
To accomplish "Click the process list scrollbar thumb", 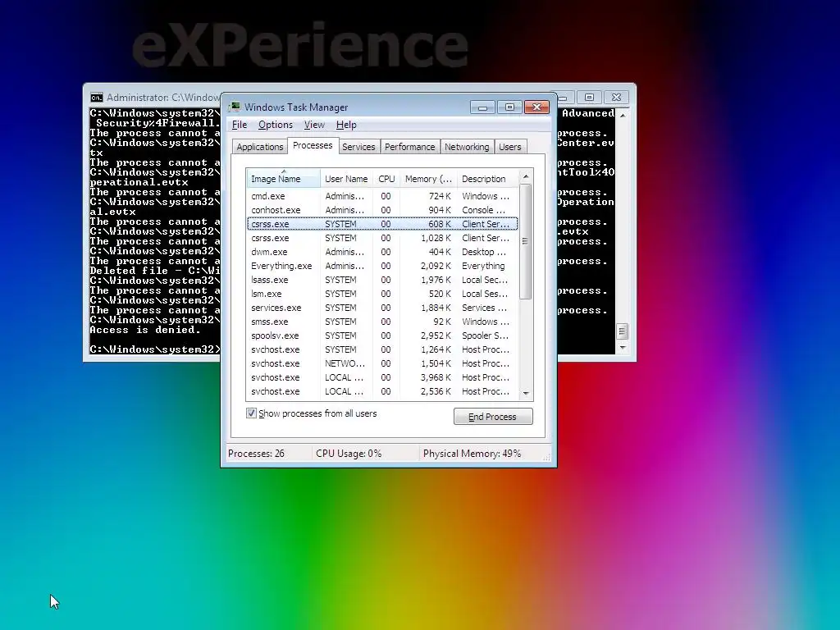I will (526, 241).
